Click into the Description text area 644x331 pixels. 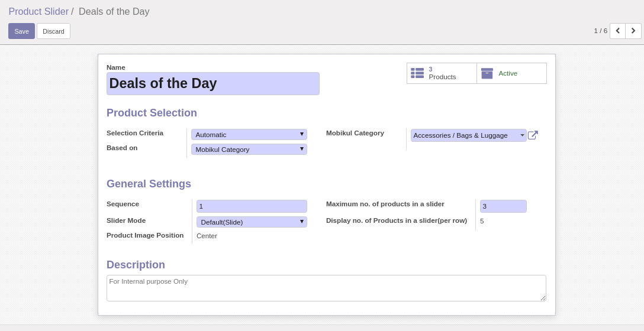pos(326,288)
